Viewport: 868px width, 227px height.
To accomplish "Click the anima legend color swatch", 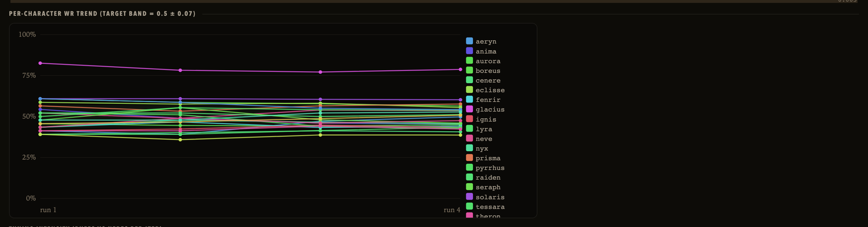I will [469, 51].
